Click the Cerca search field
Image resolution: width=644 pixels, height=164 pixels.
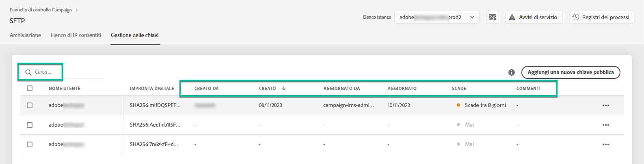point(61,72)
